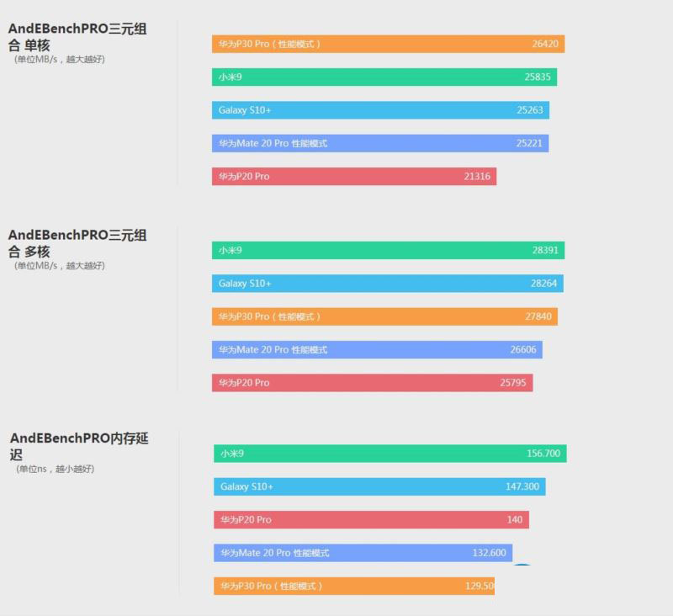The image size is (673, 616).
Task: Click the 华为P20 Pro bar showing 140
Action: (371, 520)
